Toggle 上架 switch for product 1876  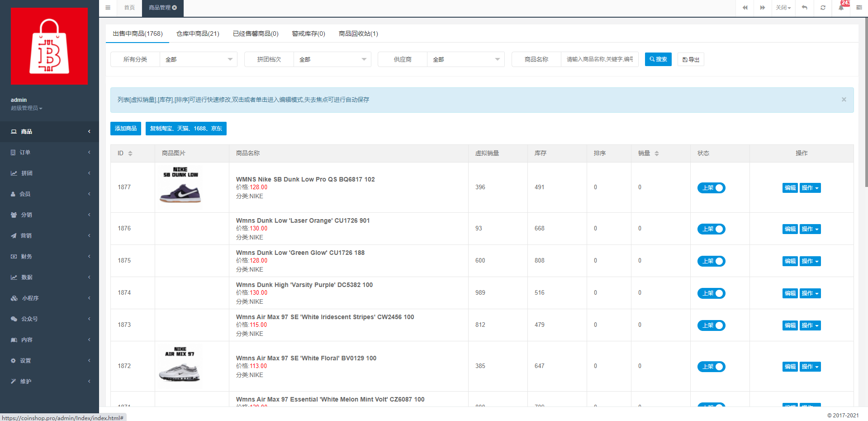point(711,229)
